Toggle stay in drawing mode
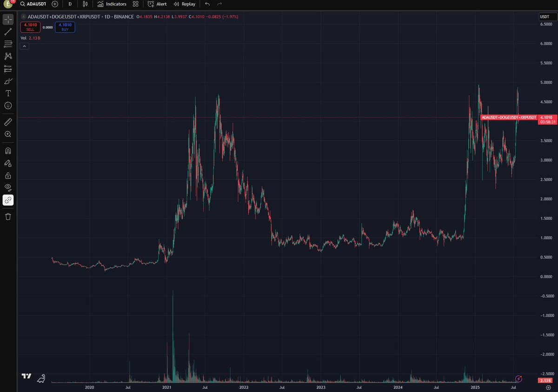The image size is (558, 392). pos(8,163)
